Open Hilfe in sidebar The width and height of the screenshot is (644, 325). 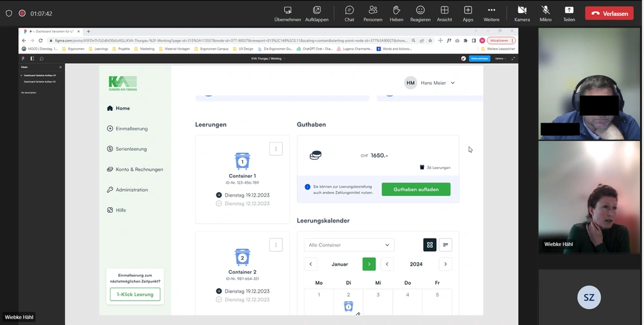click(116, 210)
